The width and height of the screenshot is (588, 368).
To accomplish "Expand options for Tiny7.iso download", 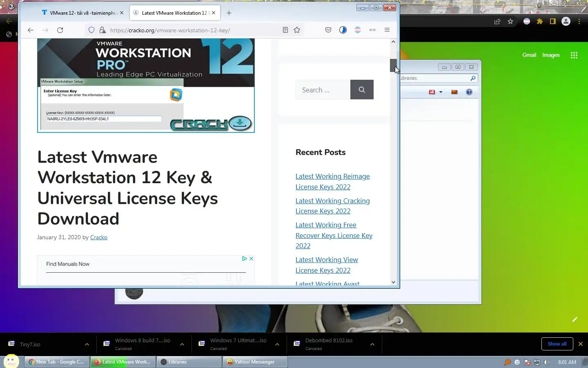I will point(87,344).
